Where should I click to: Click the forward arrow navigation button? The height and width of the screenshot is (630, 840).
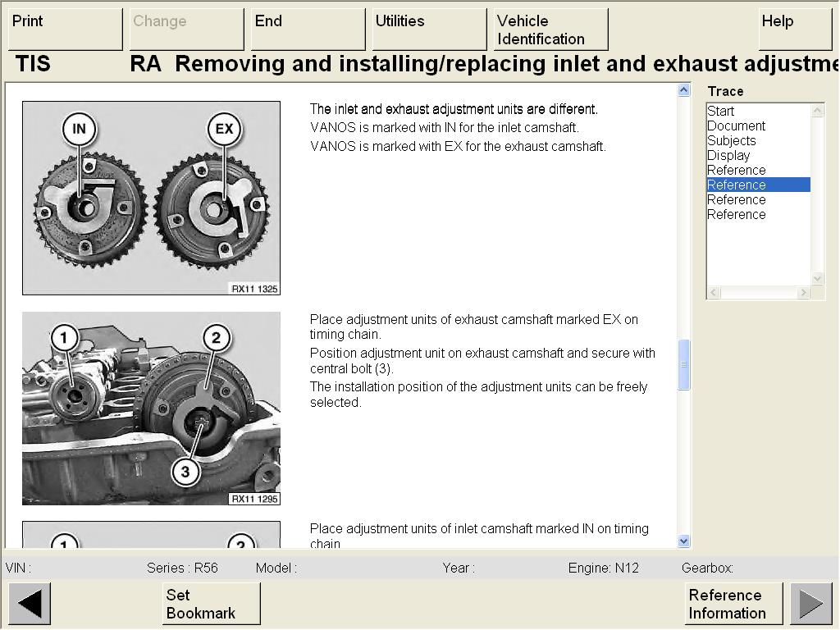coord(810,604)
